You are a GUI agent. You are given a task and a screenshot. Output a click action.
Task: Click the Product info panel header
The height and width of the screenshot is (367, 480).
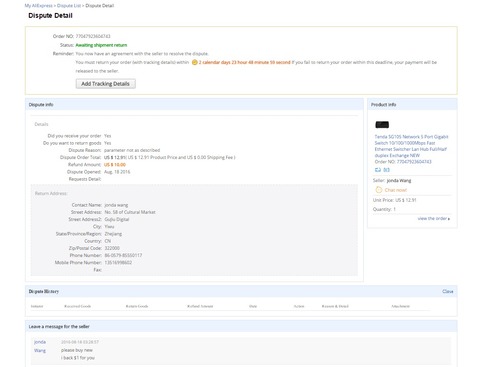pos(384,105)
